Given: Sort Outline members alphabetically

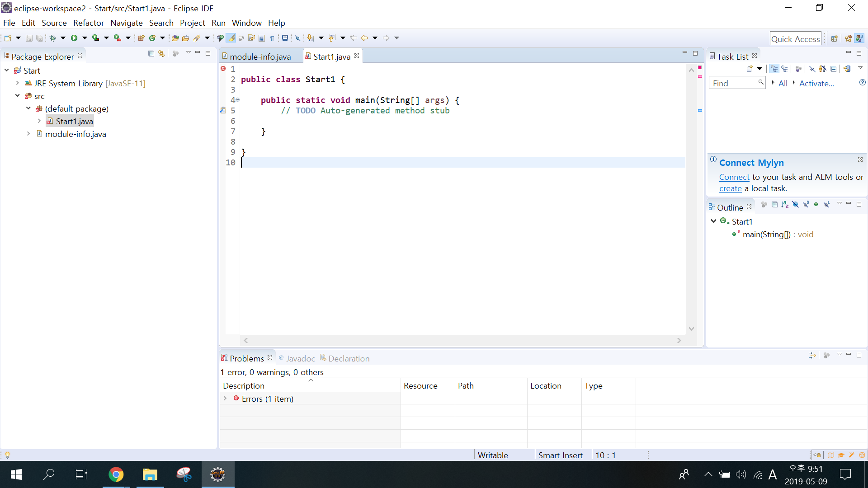Looking at the screenshot, I should pyautogui.click(x=785, y=205).
